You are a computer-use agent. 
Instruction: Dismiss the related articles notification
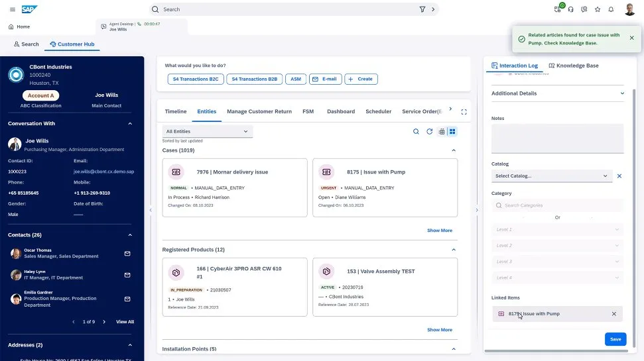pyautogui.click(x=631, y=38)
